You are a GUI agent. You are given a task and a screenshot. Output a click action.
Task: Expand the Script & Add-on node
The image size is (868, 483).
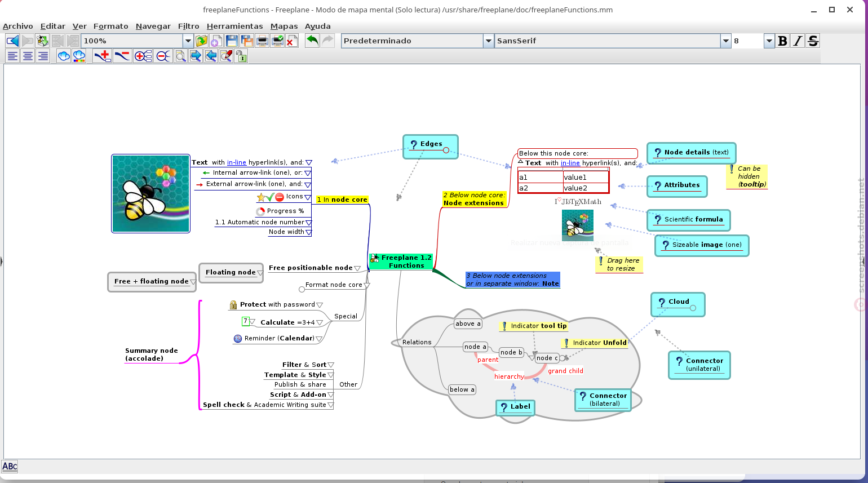[x=331, y=395]
